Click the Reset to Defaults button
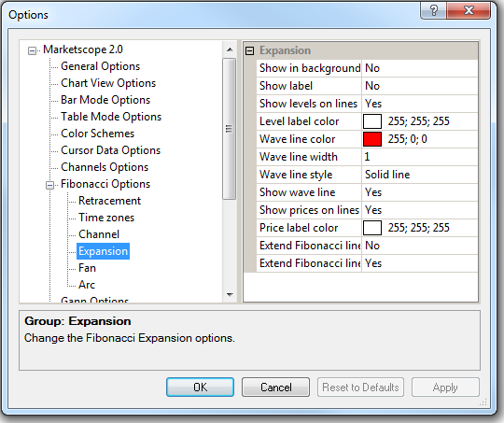504x423 pixels. coord(360,388)
